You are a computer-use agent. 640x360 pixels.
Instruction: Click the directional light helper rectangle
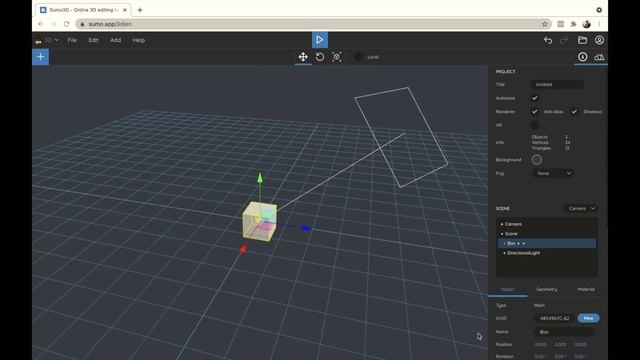pyautogui.click(x=401, y=137)
